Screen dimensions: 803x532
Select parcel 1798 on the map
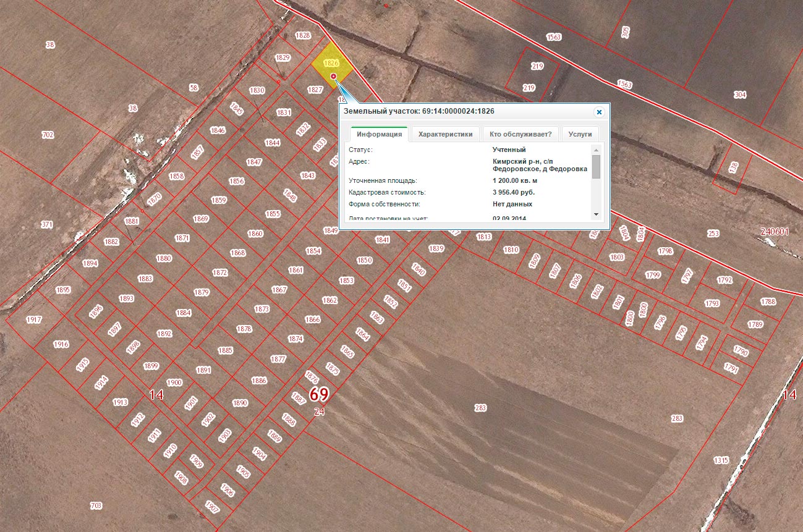[665, 251]
